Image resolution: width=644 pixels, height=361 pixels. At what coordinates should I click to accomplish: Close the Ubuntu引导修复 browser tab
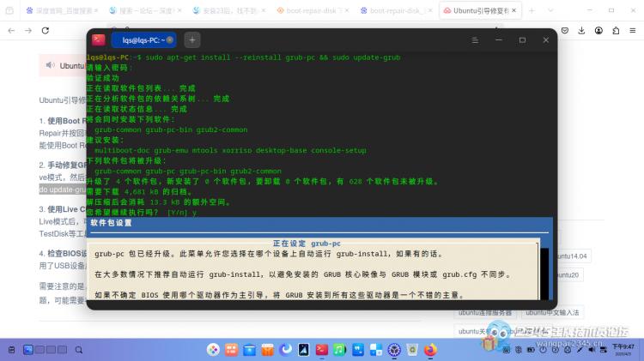tap(513, 10)
